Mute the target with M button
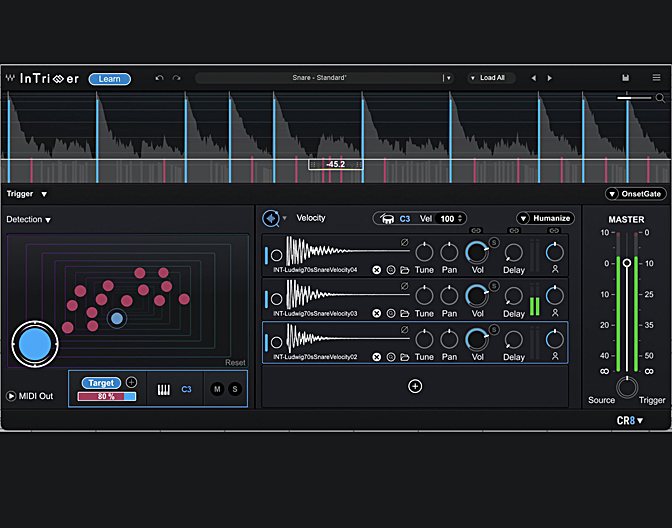 [x=217, y=389]
